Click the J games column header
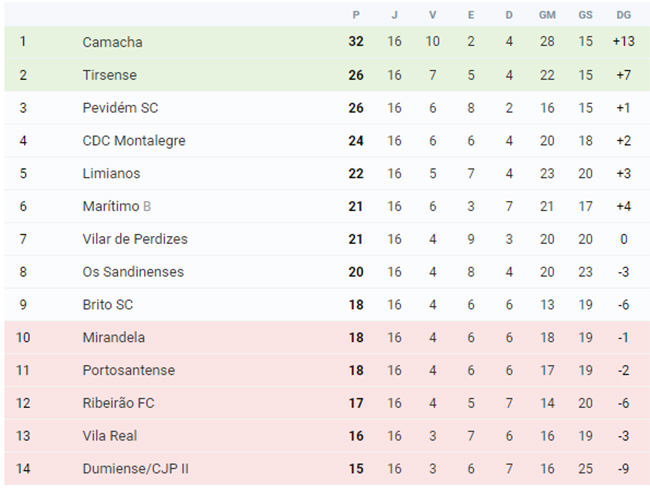 tap(394, 15)
